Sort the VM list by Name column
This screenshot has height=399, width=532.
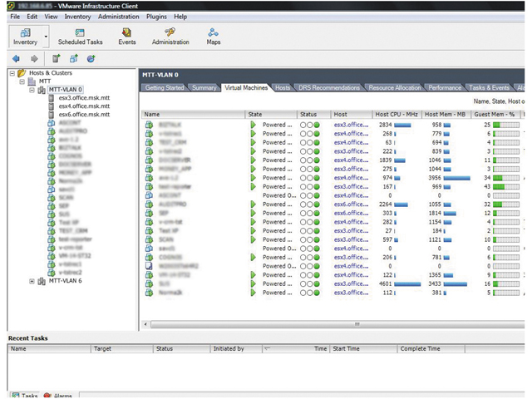coord(193,115)
